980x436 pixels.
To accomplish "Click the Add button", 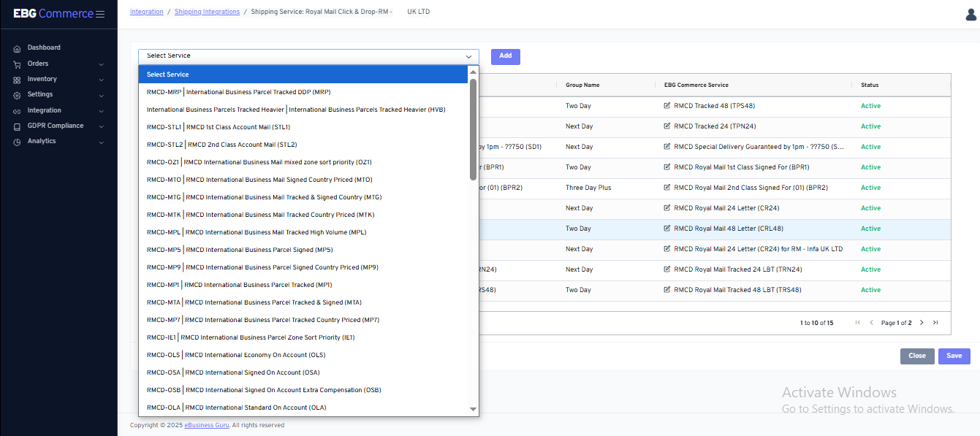I will coord(505,56).
